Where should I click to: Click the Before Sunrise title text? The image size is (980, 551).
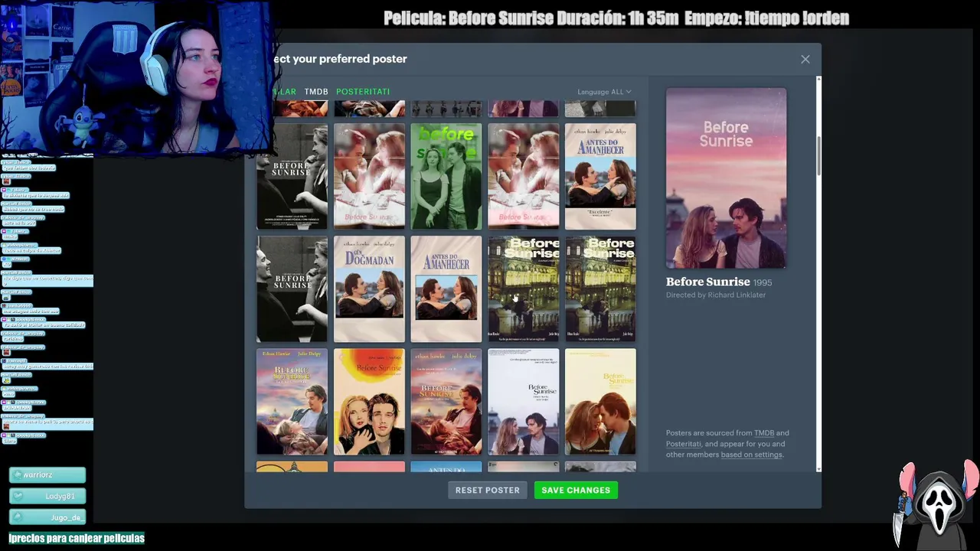[x=708, y=282]
